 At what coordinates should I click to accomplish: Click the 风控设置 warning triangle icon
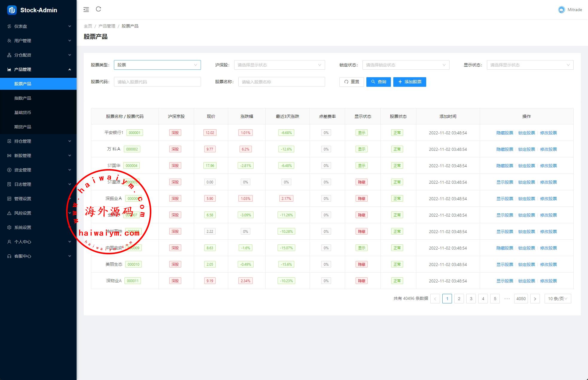(x=9, y=213)
